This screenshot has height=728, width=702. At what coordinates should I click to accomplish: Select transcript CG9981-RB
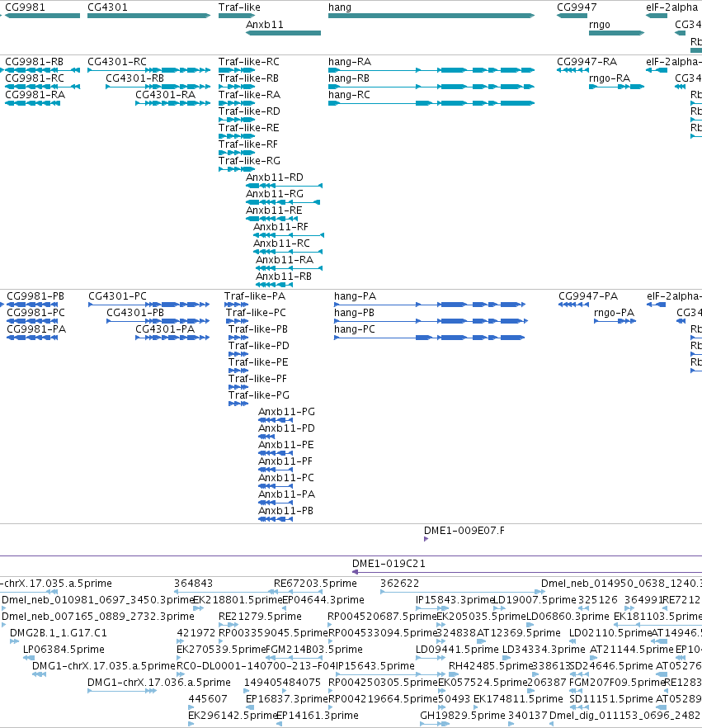(x=42, y=70)
